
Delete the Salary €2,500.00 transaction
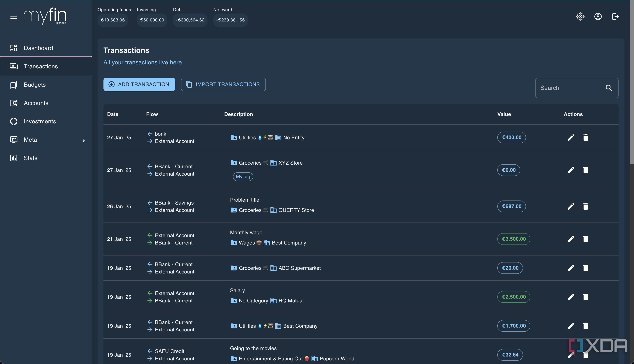[585, 297]
